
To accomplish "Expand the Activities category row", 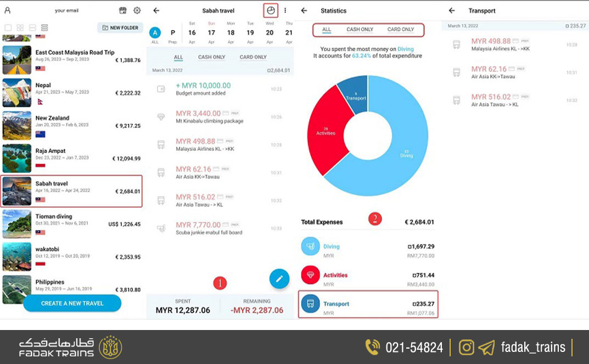I will click(368, 276).
